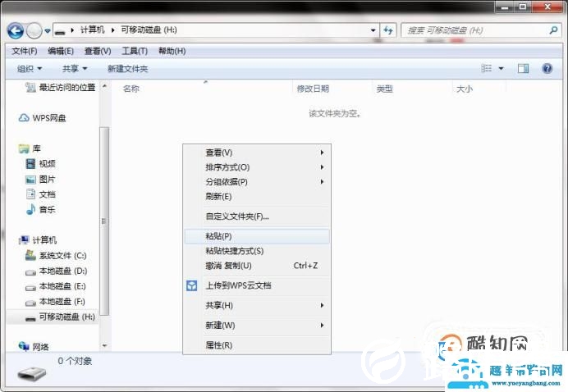Select 本地磁盘 (D:) drive
Screen dimensions: 568x392
click(x=56, y=271)
